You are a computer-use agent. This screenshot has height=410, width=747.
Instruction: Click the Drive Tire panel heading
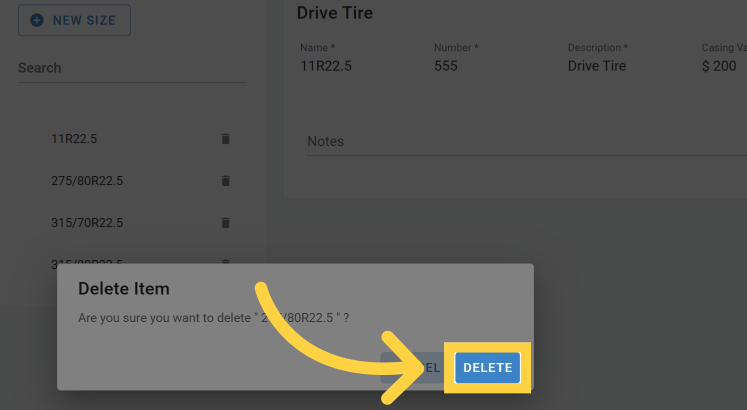pyautogui.click(x=335, y=13)
